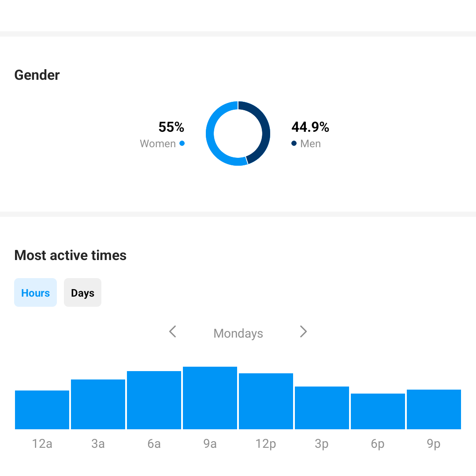The width and height of the screenshot is (476, 476).
Task: Tap the 3p activity bar
Action: click(x=322, y=408)
